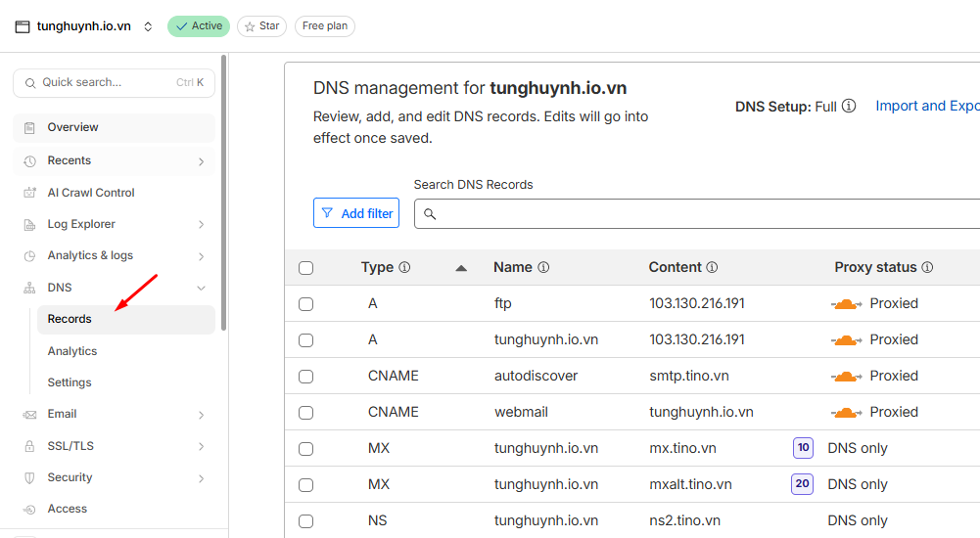The image size is (980, 538).
Task: Click the DNS Setup info icon
Action: [x=849, y=106]
